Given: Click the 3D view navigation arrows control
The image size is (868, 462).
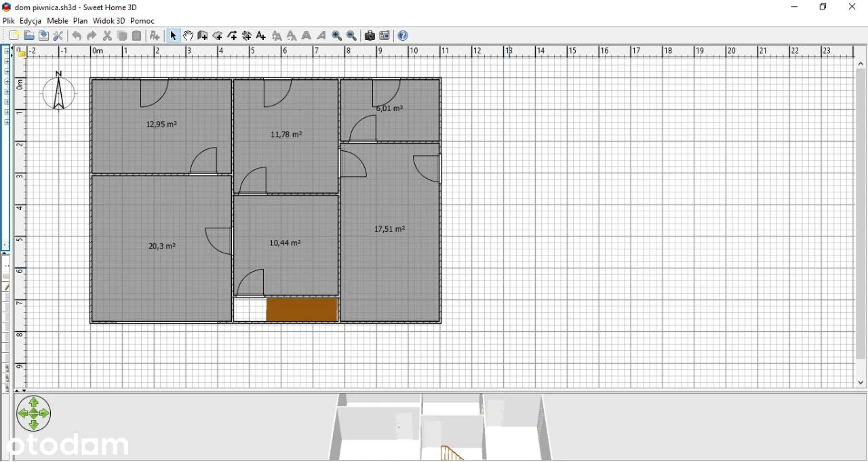Looking at the screenshot, I should (x=34, y=413).
